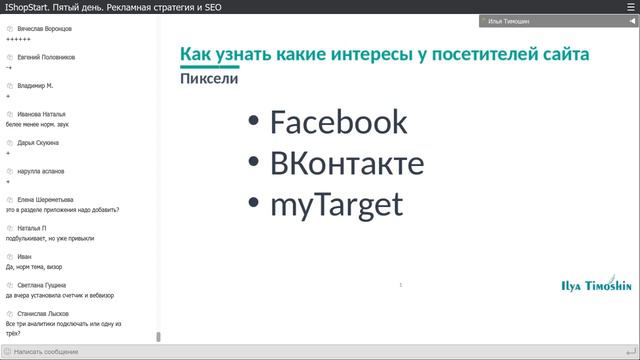Viewport: 640px width, 360px height.
Task: Click the icon beside Евгений Половинков
Action: [x=10, y=58]
